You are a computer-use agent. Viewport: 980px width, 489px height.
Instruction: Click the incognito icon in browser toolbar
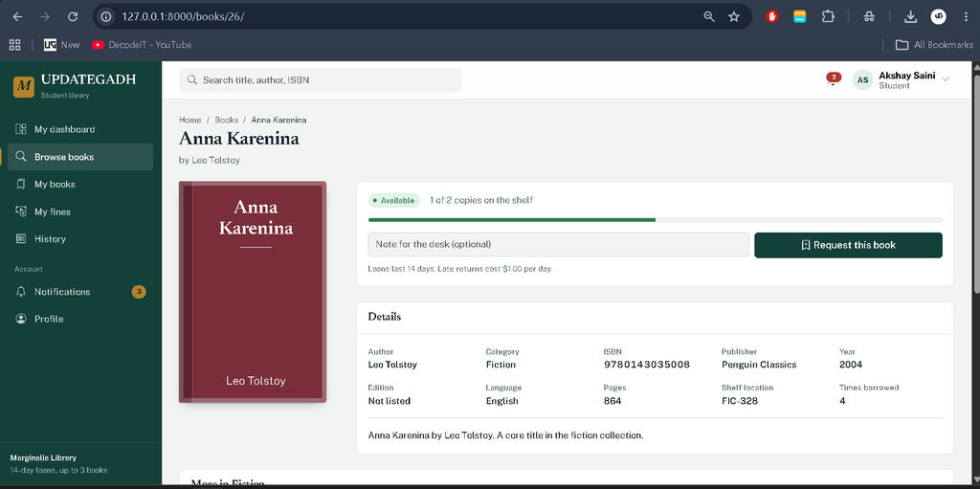pyautogui.click(x=869, y=17)
